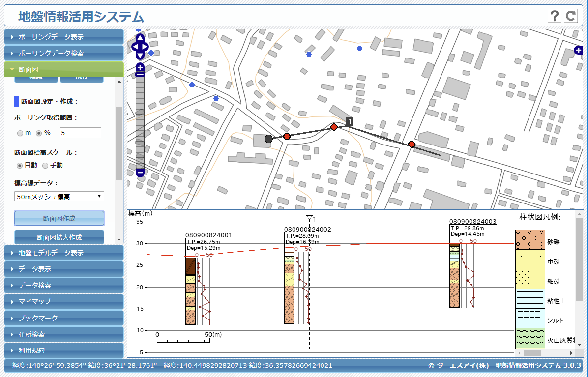Zoom out with bottom minus button
Screen dimensions: 588x377
pyautogui.click(x=140, y=173)
